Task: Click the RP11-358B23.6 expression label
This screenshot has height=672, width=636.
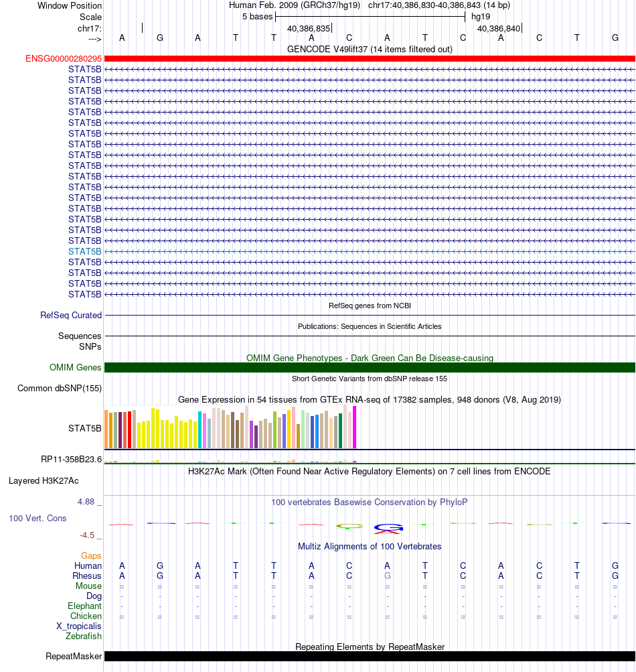Action: point(71,460)
